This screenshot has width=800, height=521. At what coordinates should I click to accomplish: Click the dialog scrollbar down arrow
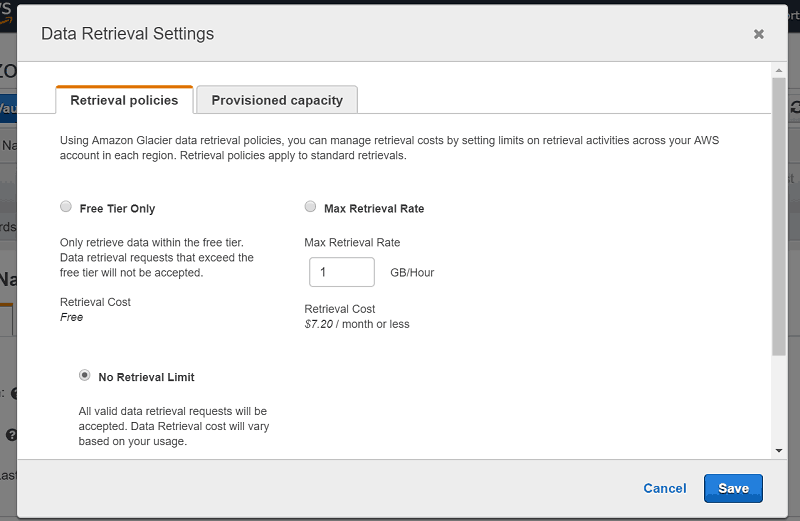[x=779, y=451]
